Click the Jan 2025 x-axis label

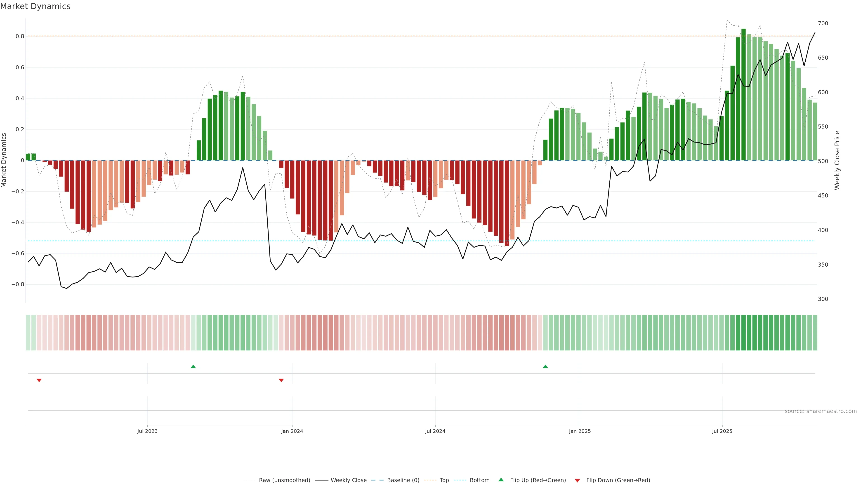coord(580,431)
